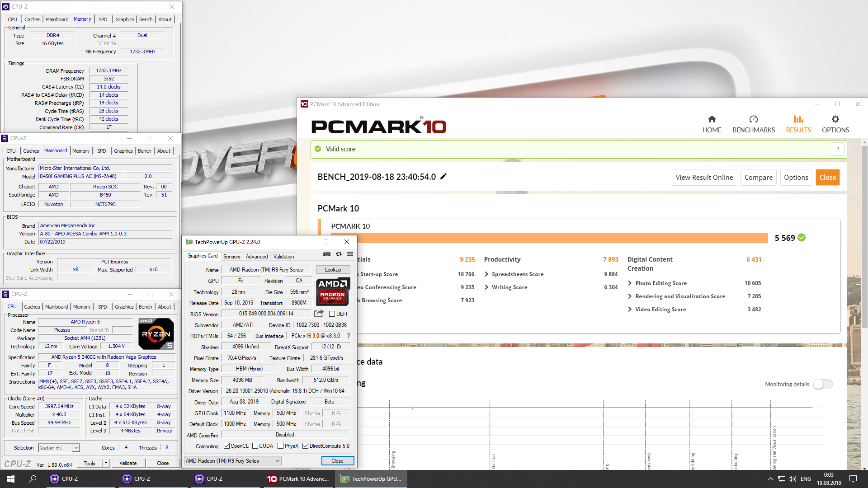The image size is (868, 488).
Task: Open PCMark 10 Options gear
Action: click(835, 124)
